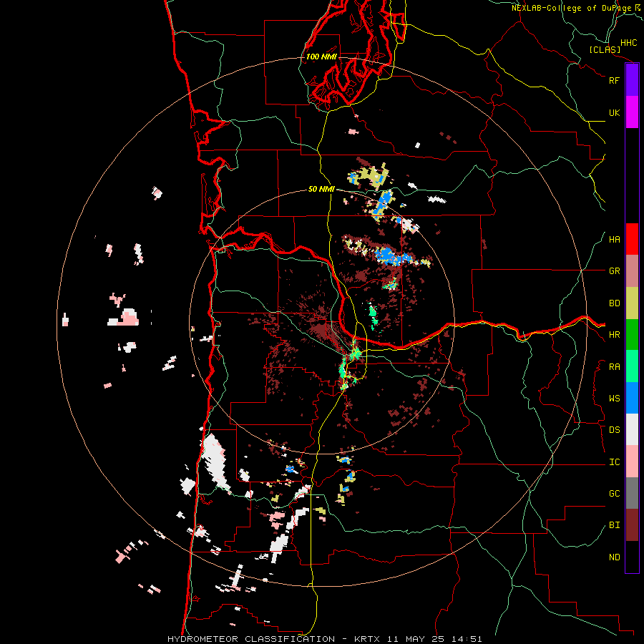Click the Hydrometeor Classification KRTX title text
The height and width of the screenshot is (644, 644).
[x=324, y=639]
